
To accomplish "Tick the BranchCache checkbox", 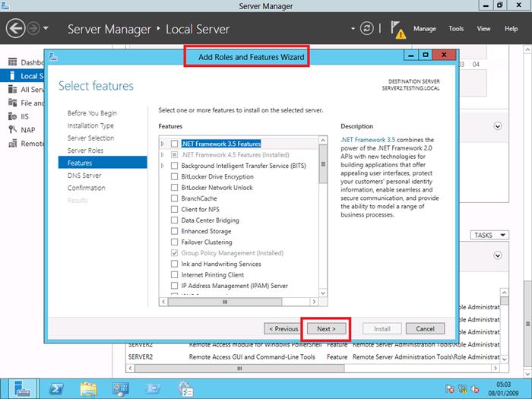I will coord(174,198).
